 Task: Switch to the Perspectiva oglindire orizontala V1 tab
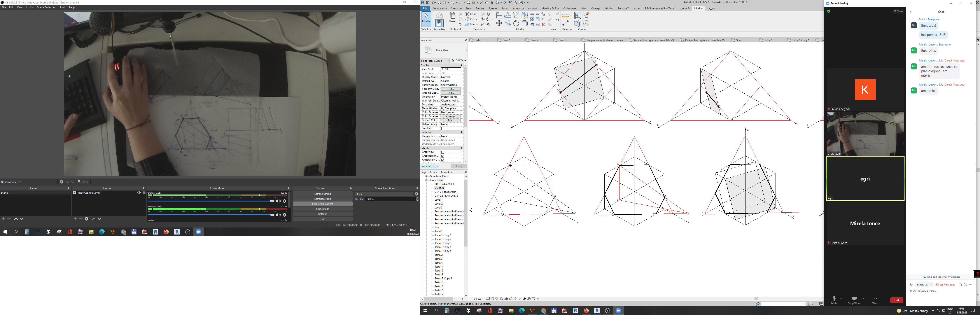pyautogui.click(x=654, y=40)
